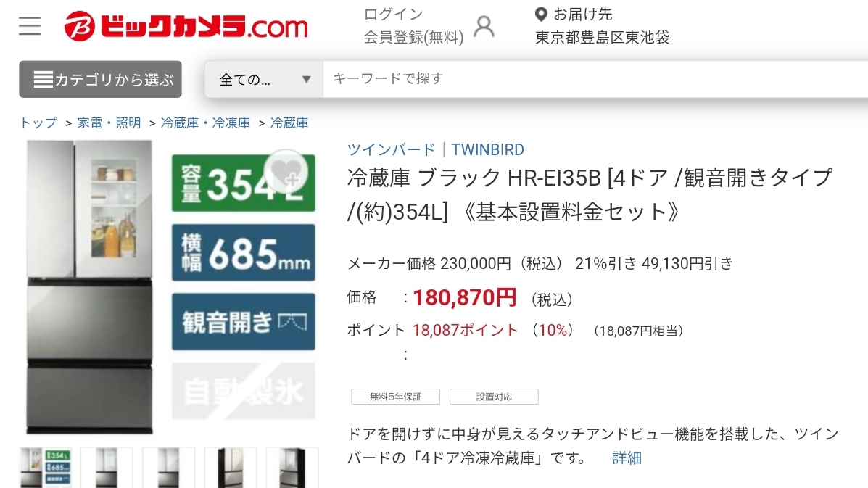The height and width of the screenshot is (488, 868).
Task: Click the ログイン login link
Action: (393, 15)
